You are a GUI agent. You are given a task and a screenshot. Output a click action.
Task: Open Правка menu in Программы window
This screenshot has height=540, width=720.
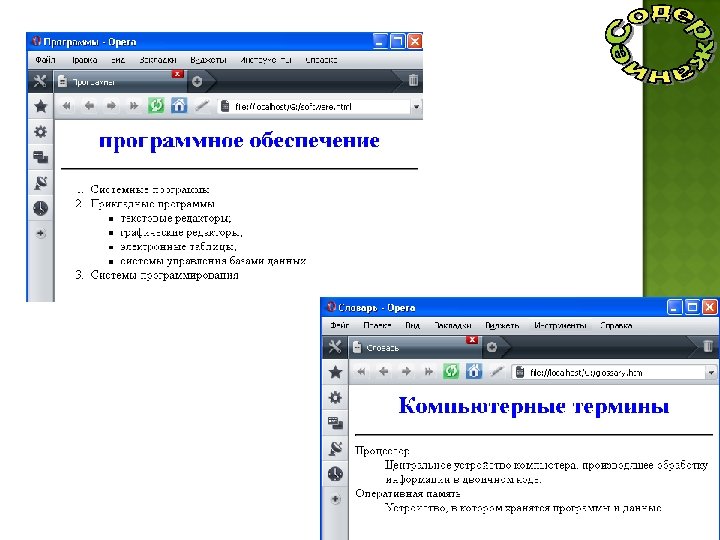click(x=84, y=60)
